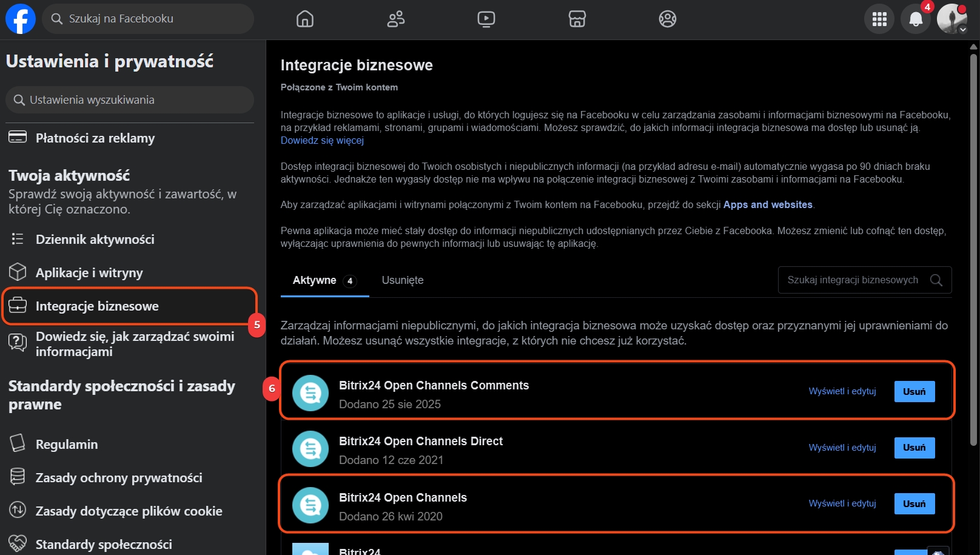Click the arrows icon beside plików cookie

pos(18,510)
